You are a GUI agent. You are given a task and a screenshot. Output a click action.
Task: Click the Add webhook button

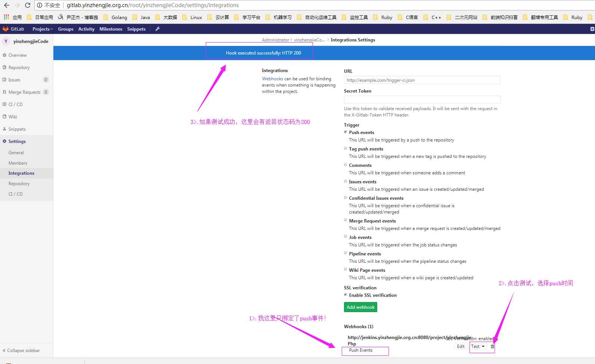coord(360,307)
